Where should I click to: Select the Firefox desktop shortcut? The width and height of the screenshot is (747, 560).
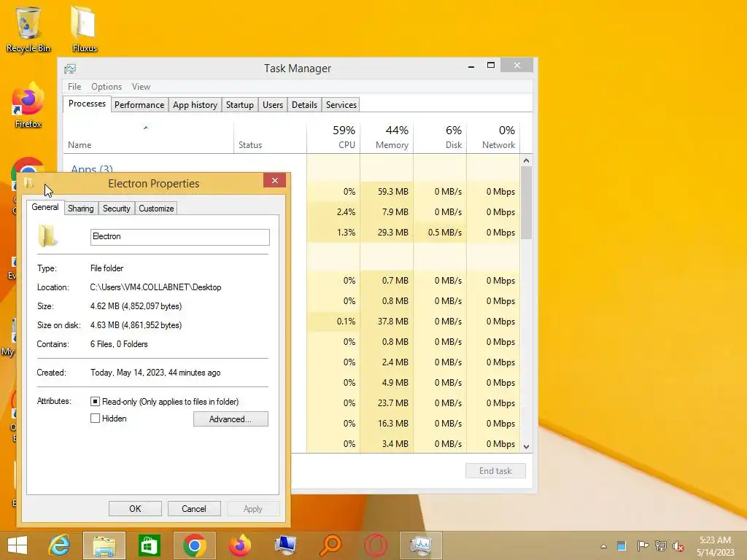(x=28, y=106)
